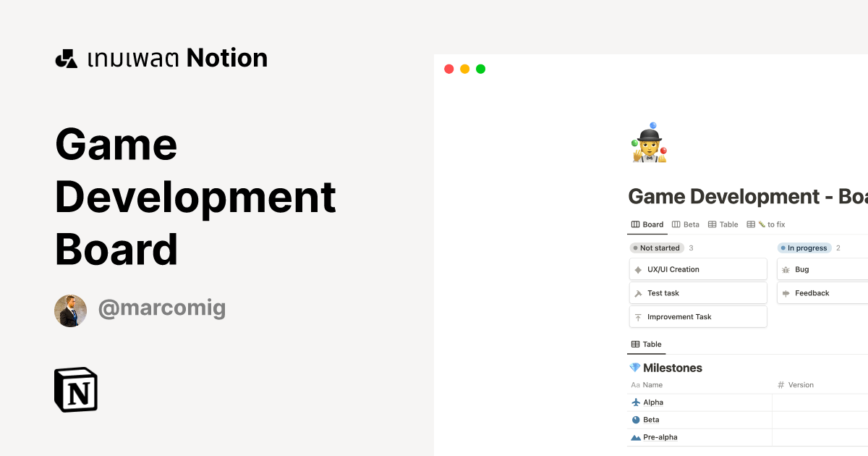Switch to the to fix view tab
The width and height of the screenshot is (868, 456).
(x=775, y=224)
